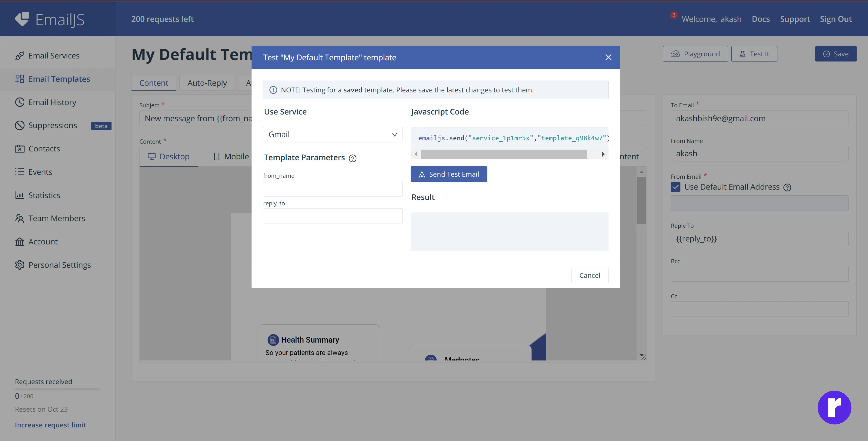Click the Desktop monitor icon
Image resolution: width=868 pixels, height=441 pixels.
(x=152, y=157)
